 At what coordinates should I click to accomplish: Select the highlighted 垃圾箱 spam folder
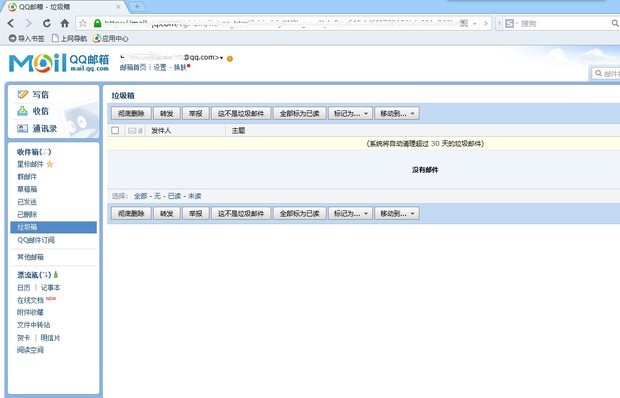click(x=53, y=227)
